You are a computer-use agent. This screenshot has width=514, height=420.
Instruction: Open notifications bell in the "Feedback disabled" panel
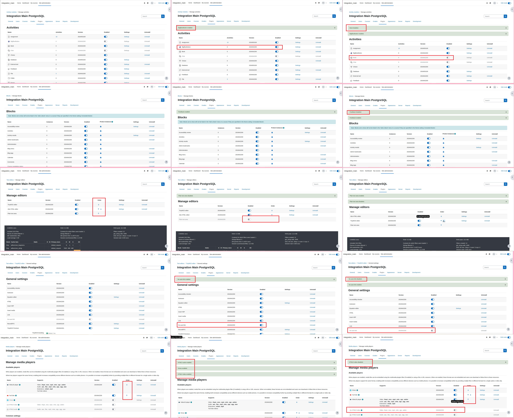[x=487, y=87]
